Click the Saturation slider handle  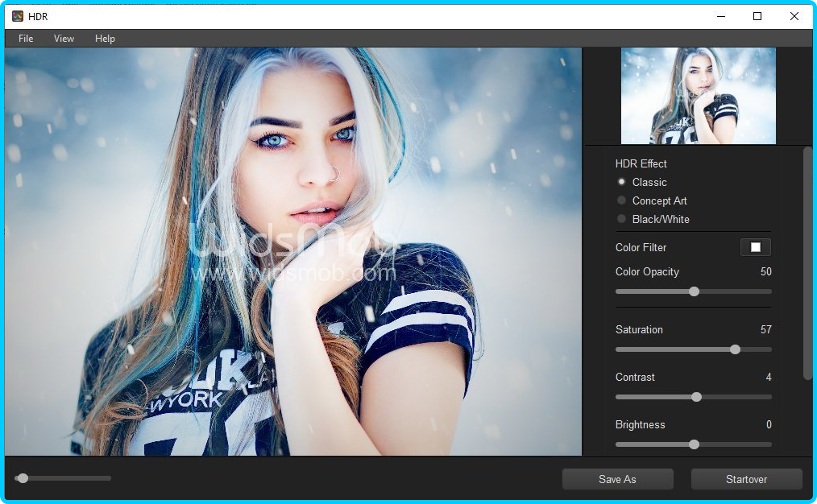click(x=735, y=349)
